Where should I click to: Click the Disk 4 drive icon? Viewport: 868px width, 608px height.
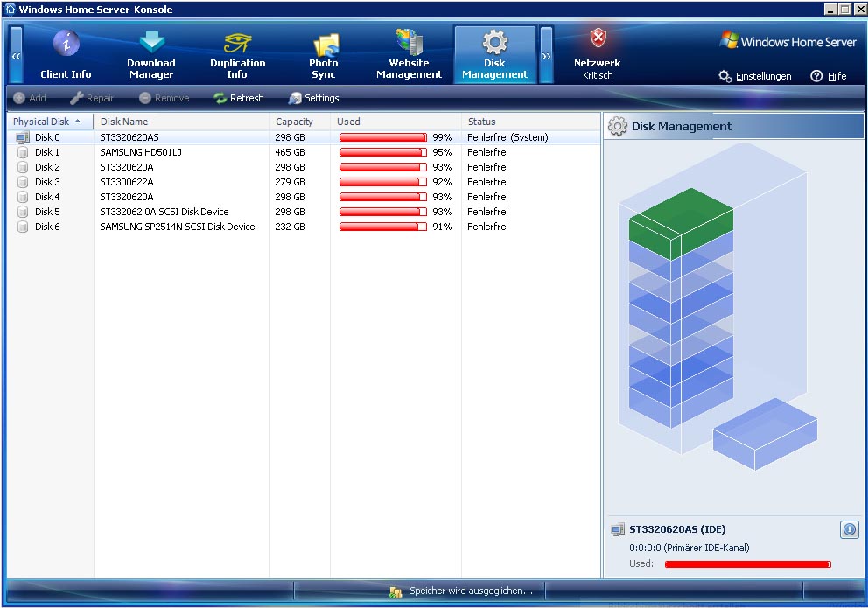(23, 197)
